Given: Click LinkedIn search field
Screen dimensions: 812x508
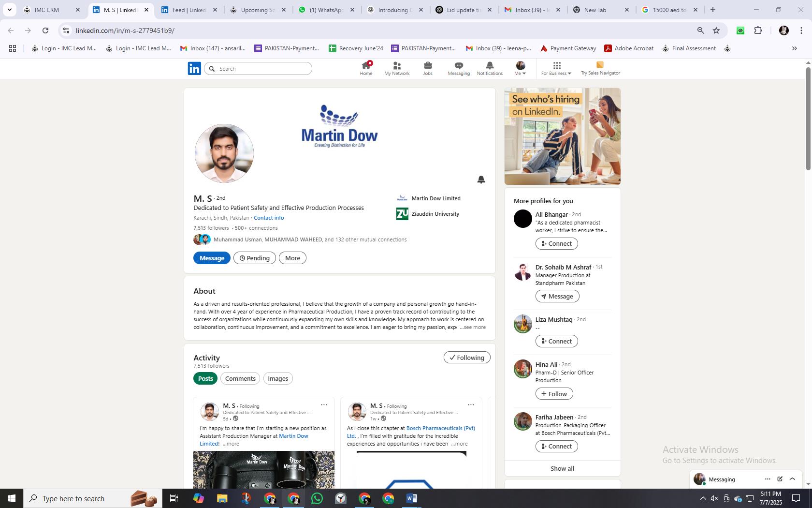Looking at the screenshot, I should [258, 69].
